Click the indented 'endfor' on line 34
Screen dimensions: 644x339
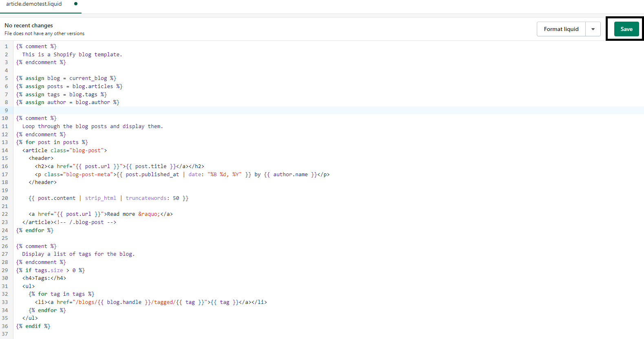[x=47, y=310]
